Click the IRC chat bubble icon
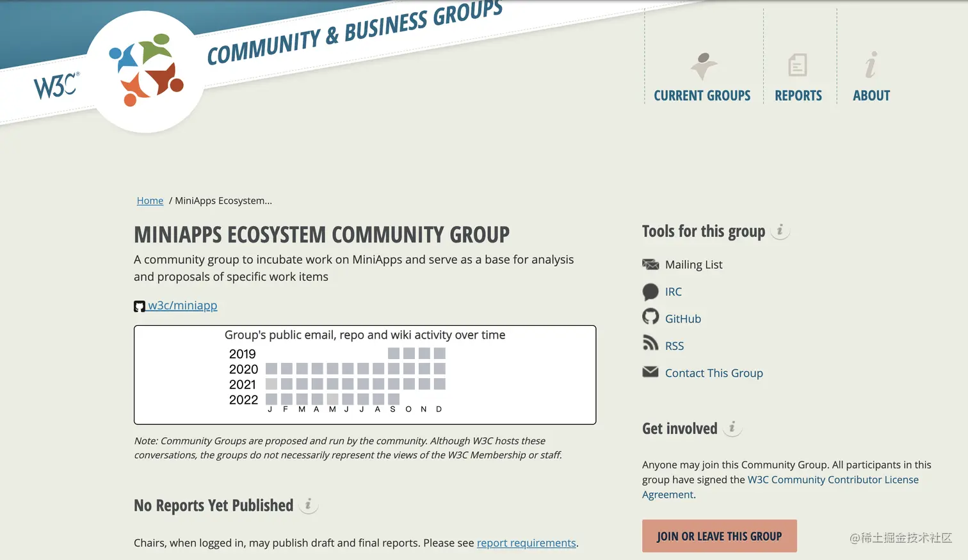 click(650, 292)
